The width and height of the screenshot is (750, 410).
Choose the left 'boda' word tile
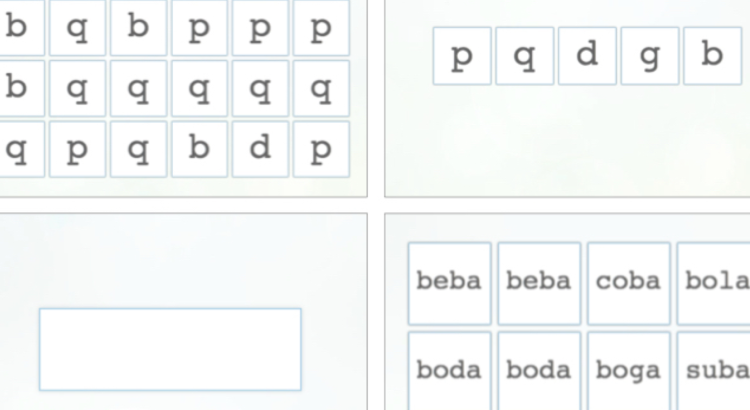click(x=449, y=371)
